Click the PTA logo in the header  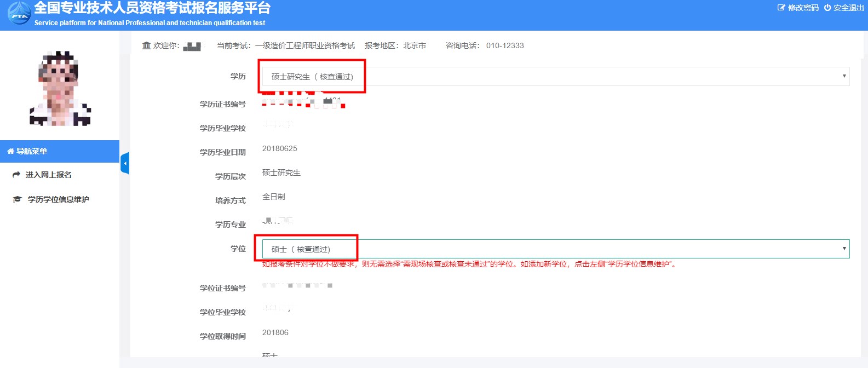[20, 13]
